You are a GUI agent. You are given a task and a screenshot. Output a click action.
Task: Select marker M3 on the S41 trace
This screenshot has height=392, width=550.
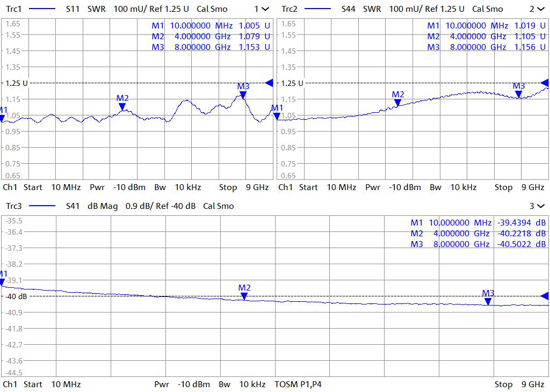[488, 300]
